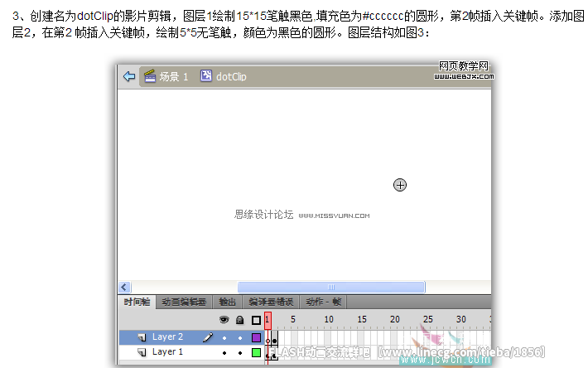Screen dimensions: 588x368
Task: Click the stage horizontal scrollbar thumb
Action: [331, 287]
